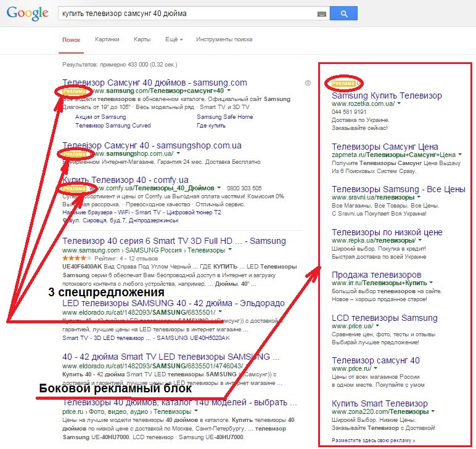Open LED телевизоры SAMSUNG 40 - 42 дюйма Эльдорадо

173,303
